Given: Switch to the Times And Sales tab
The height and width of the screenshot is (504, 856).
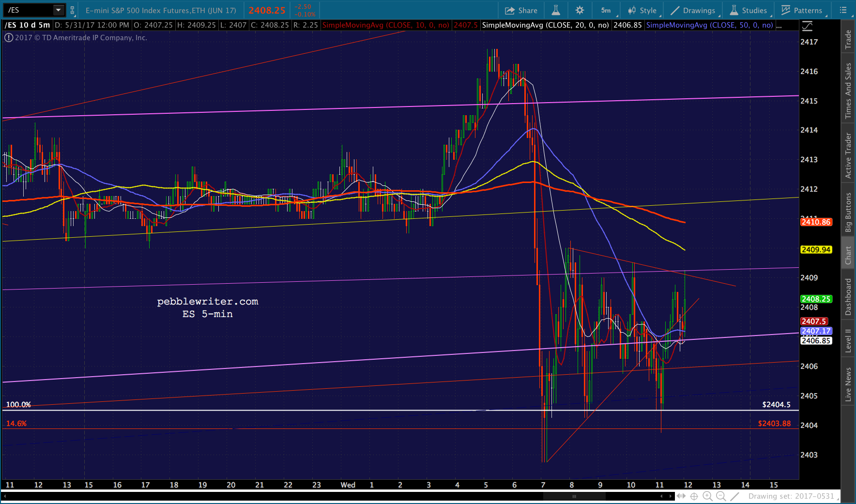Looking at the screenshot, I should pos(848,91).
